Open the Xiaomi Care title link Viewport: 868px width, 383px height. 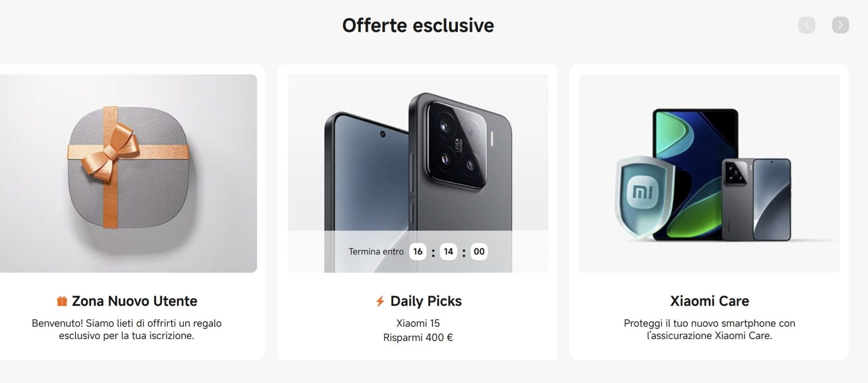click(709, 301)
